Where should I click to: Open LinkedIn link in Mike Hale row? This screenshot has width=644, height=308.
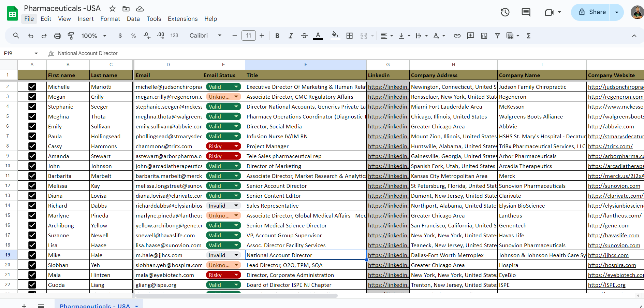(x=388, y=255)
